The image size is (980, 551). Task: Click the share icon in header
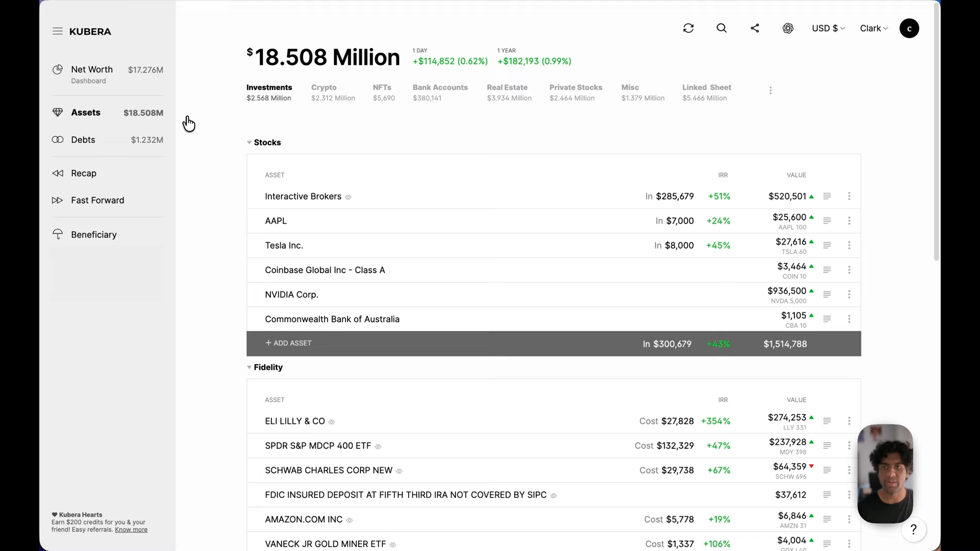pos(755,29)
